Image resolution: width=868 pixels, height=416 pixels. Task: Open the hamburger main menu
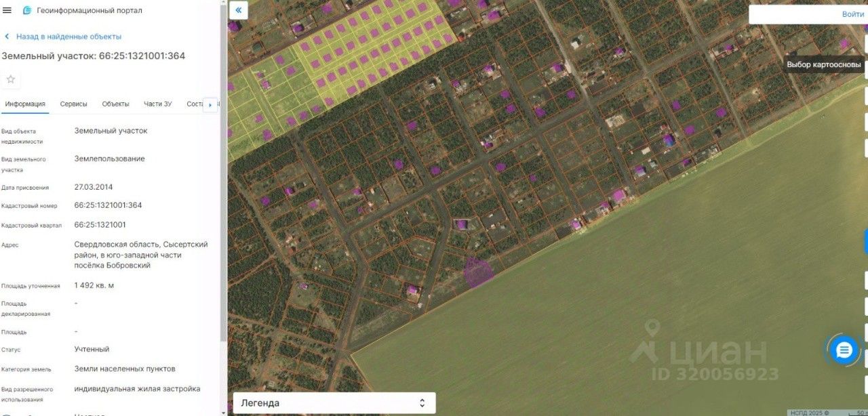tap(7, 10)
